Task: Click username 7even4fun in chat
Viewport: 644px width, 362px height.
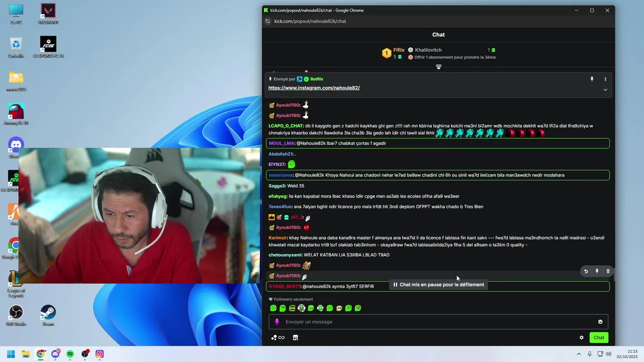Action: [x=280, y=207]
